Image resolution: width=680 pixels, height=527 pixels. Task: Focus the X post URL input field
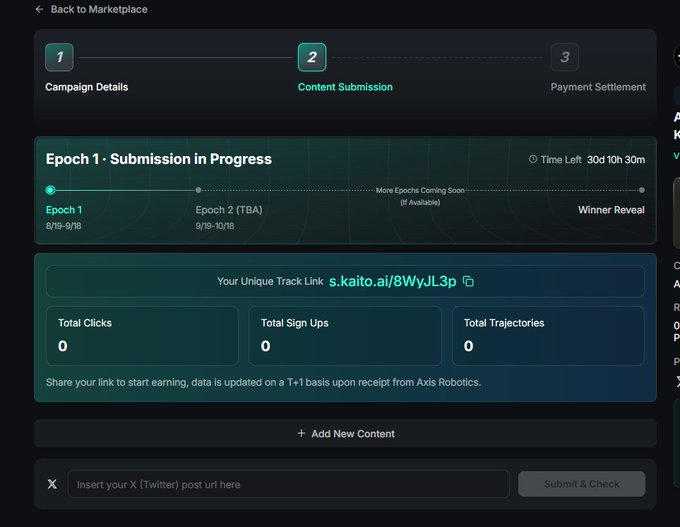(288, 484)
